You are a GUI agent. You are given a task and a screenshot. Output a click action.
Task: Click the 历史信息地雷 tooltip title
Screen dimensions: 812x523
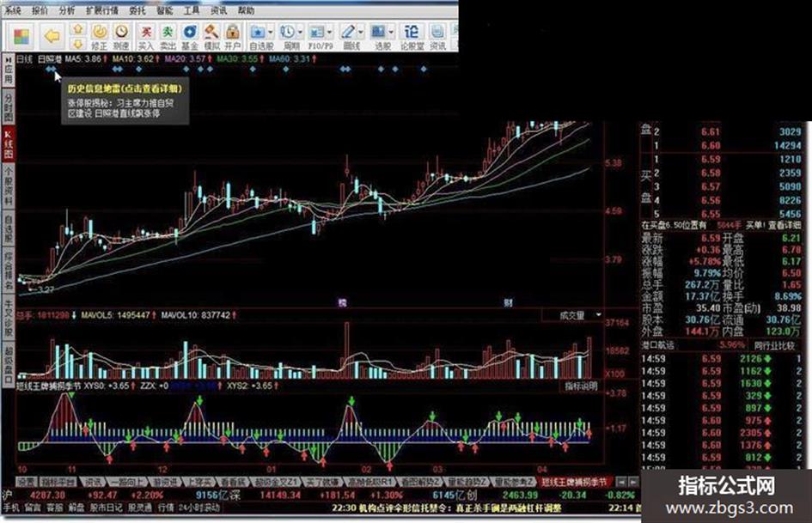pos(125,88)
